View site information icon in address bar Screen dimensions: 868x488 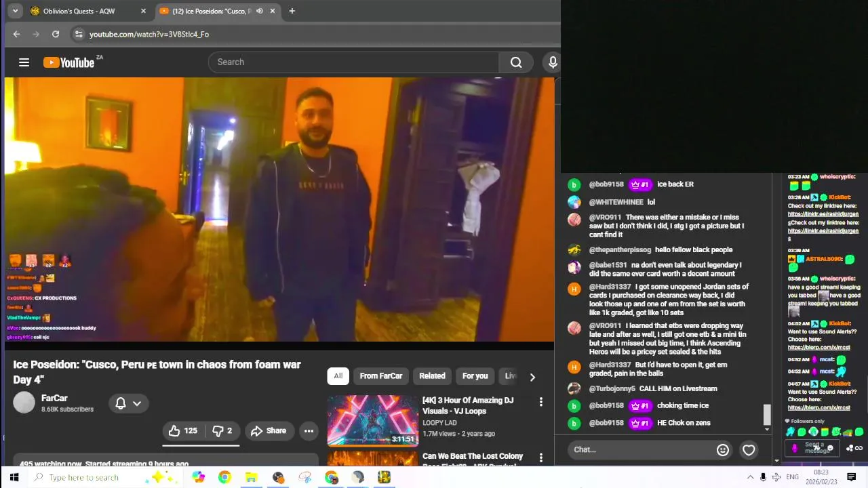pyautogui.click(x=79, y=34)
